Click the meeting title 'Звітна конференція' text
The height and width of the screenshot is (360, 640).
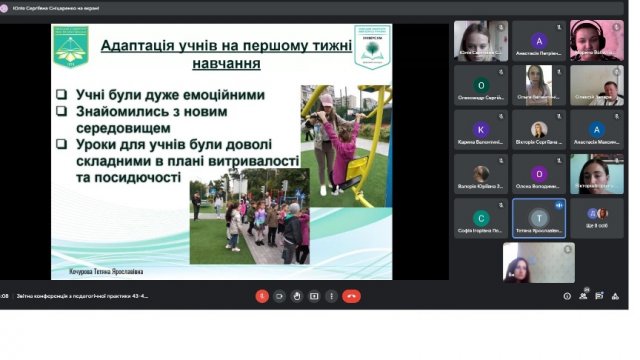tap(82, 296)
